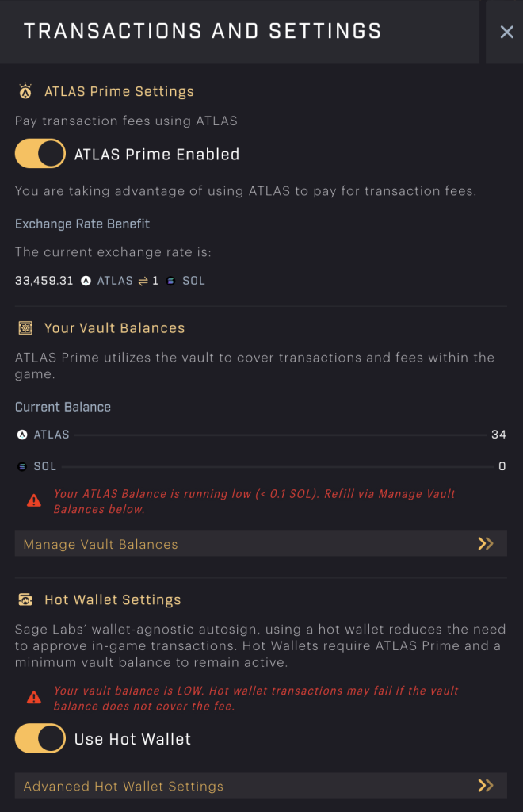
Task: Click the Hot Wallet Settings wallet icon
Action: 24,600
